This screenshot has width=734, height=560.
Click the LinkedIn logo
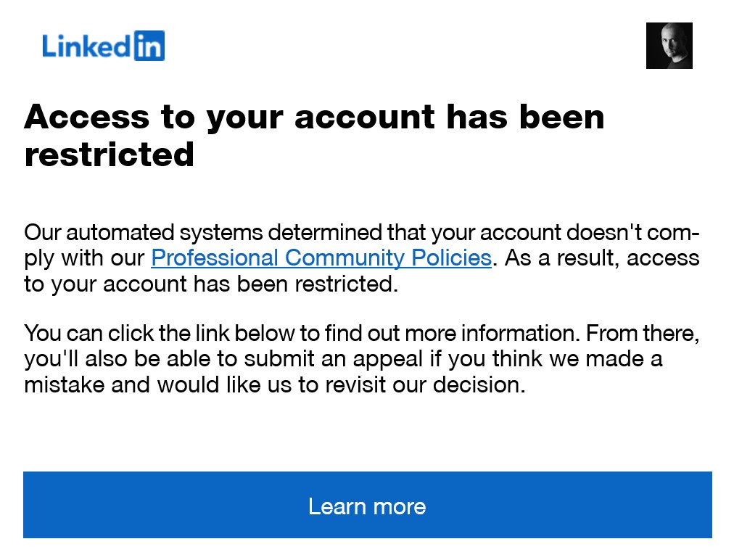click(103, 46)
